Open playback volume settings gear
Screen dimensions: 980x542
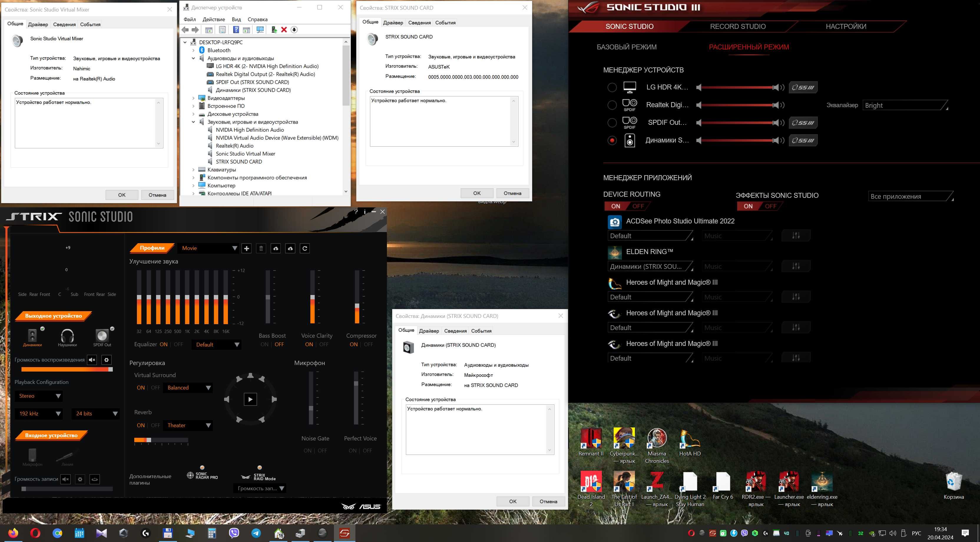(x=107, y=360)
